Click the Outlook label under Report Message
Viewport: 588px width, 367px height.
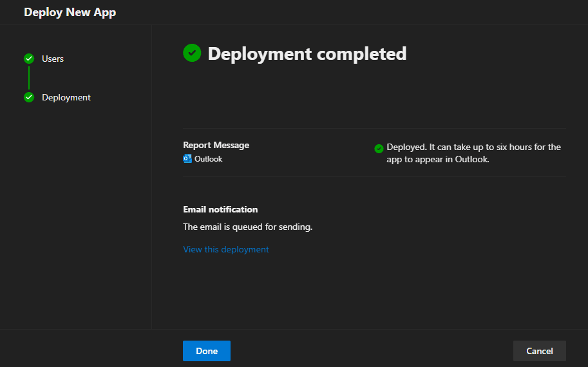pos(208,158)
